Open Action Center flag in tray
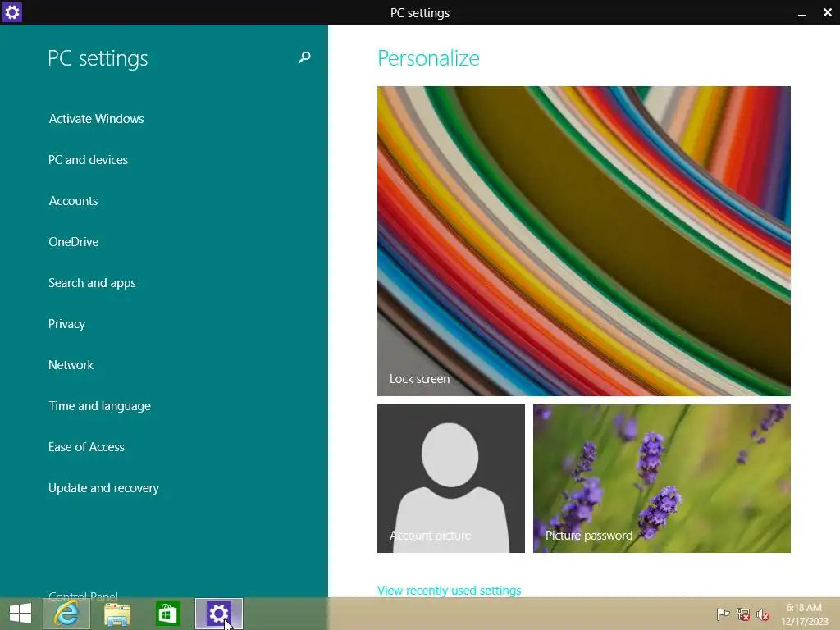The image size is (840, 630). pyautogui.click(x=723, y=614)
